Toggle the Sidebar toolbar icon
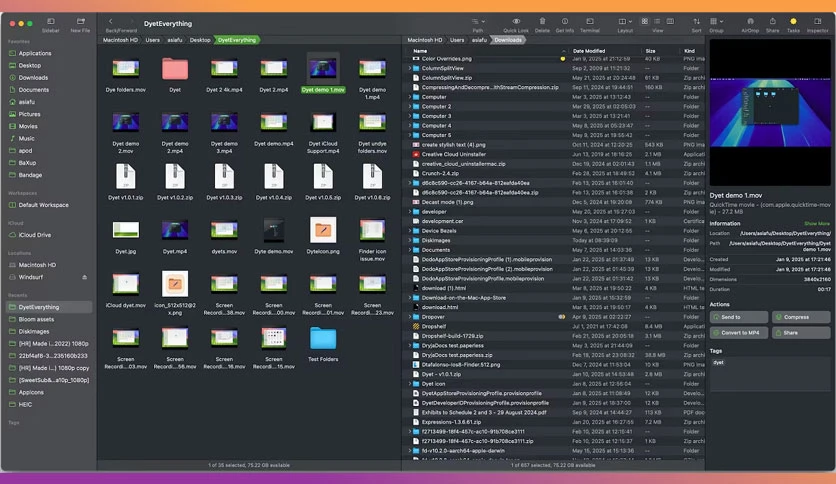The image size is (836, 484). (x=51, y=22)
